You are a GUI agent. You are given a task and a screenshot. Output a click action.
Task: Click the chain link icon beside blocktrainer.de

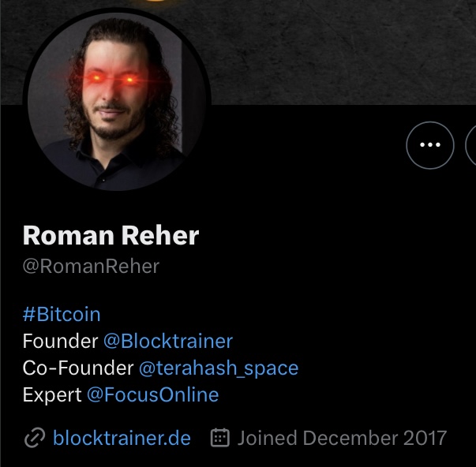tap(35, 438)
